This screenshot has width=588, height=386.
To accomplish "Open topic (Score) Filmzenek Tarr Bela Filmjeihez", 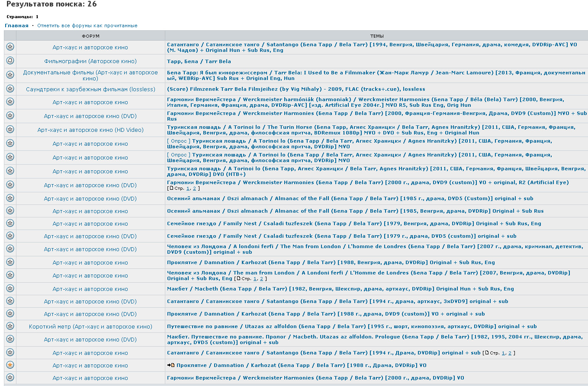I will (296, 89).
